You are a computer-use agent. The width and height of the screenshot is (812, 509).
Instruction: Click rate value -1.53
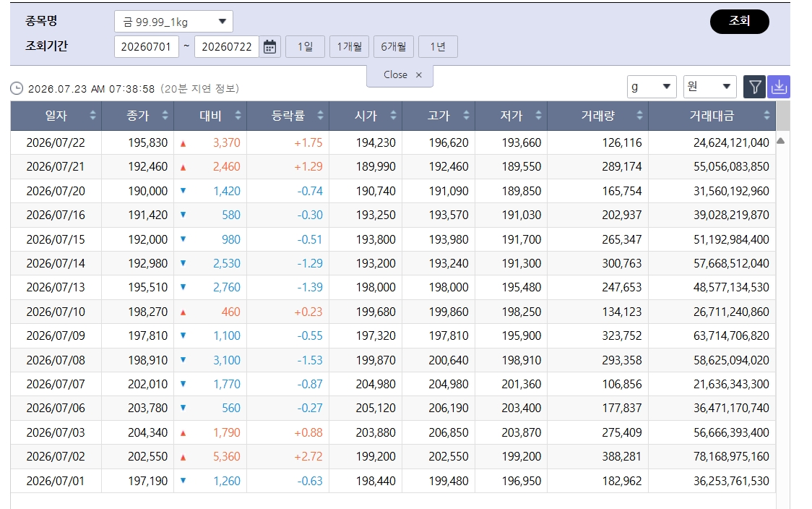[x=310, y=360]
